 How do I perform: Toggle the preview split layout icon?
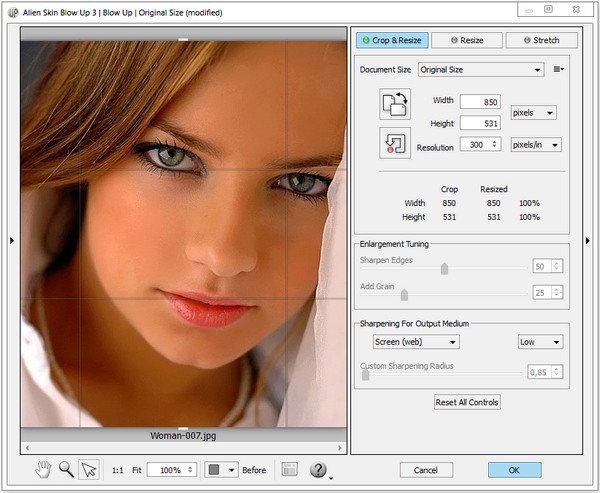tap(289, 469)
